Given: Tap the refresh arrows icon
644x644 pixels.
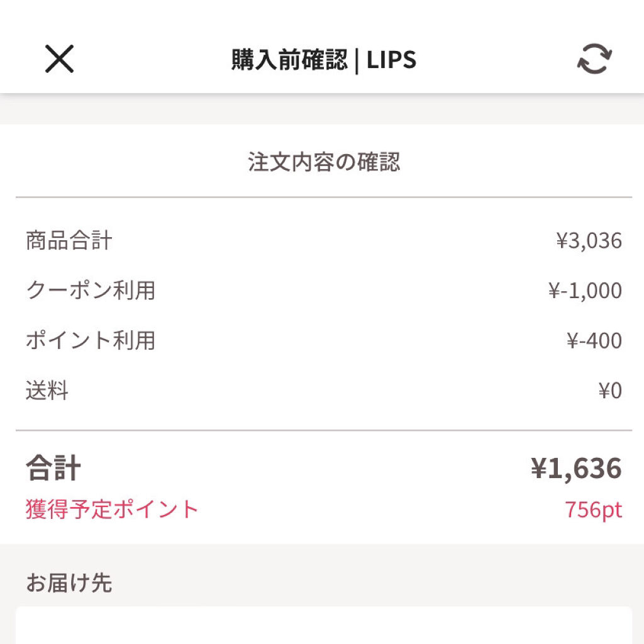Looking at the screenshot, I should tap(594, 60).
